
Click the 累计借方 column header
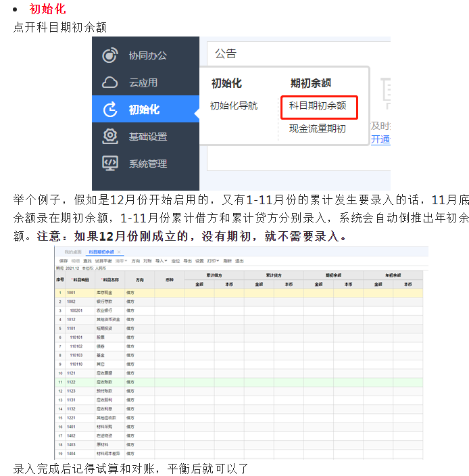214,275
